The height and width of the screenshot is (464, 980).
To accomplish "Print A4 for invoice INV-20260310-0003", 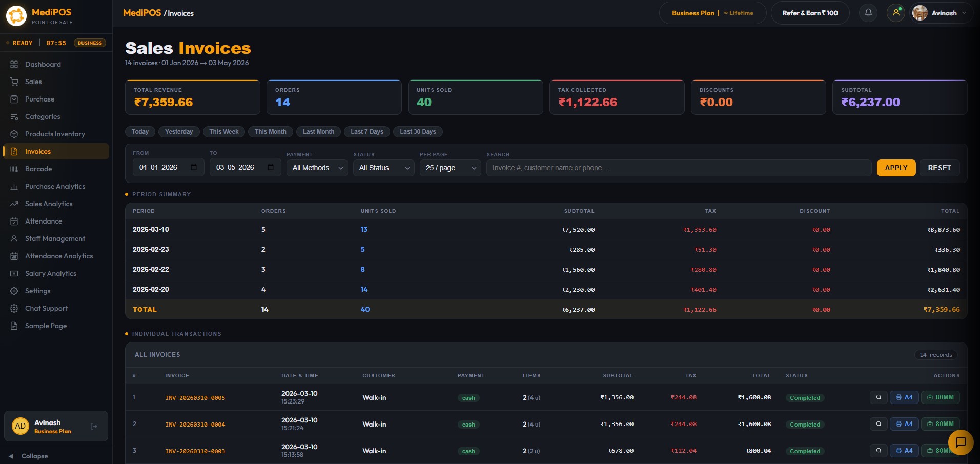I will pyautogui.click(x=904, y=451).
